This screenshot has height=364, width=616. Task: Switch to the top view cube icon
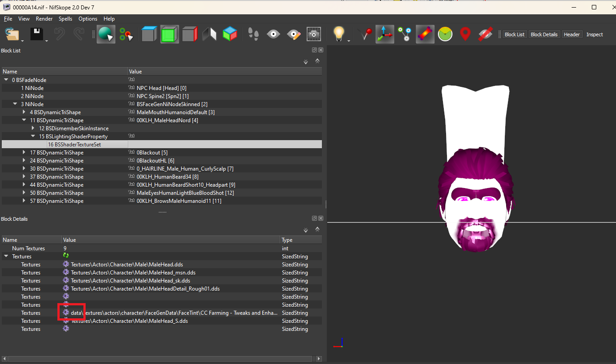[148, 34]
